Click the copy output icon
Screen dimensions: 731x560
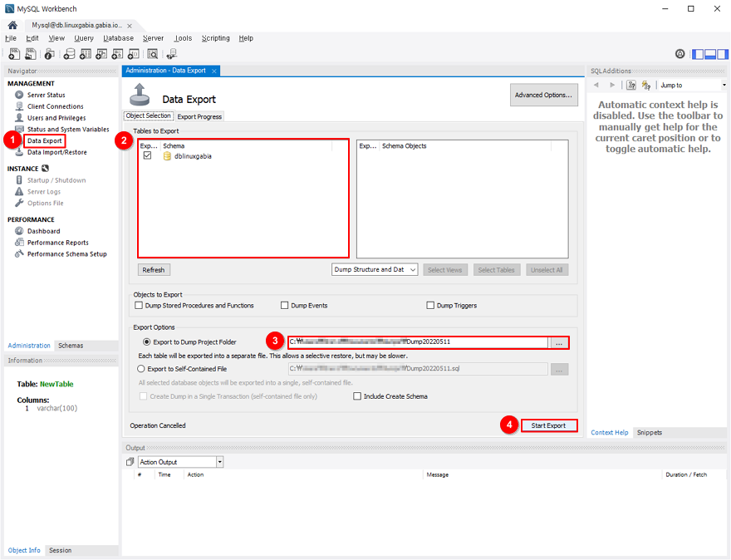(130, 462)
